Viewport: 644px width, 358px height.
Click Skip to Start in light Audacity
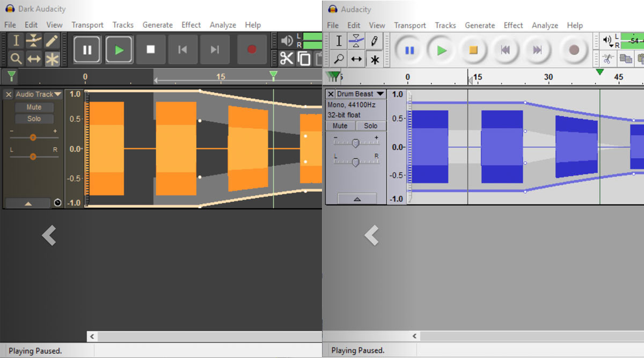[x=505, y=50]
